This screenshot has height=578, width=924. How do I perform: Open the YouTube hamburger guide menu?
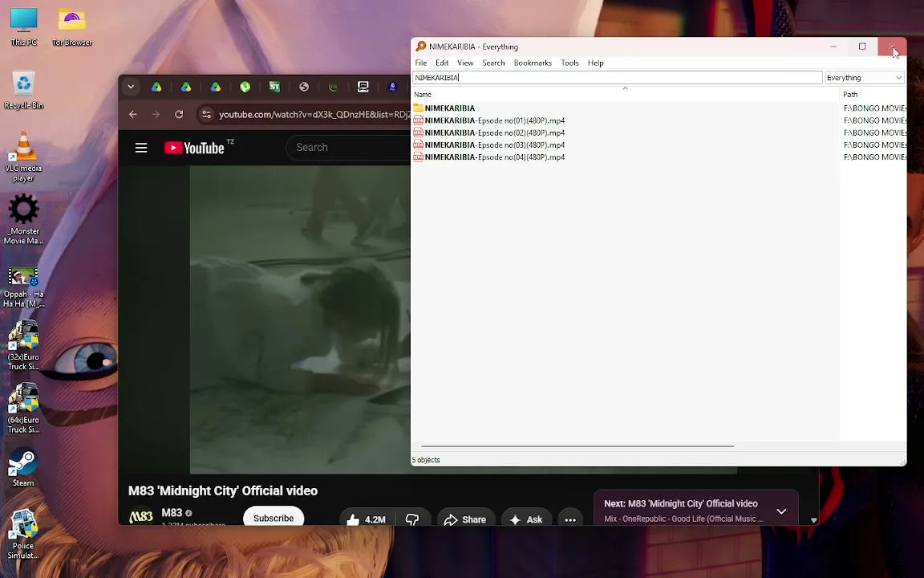141,148
